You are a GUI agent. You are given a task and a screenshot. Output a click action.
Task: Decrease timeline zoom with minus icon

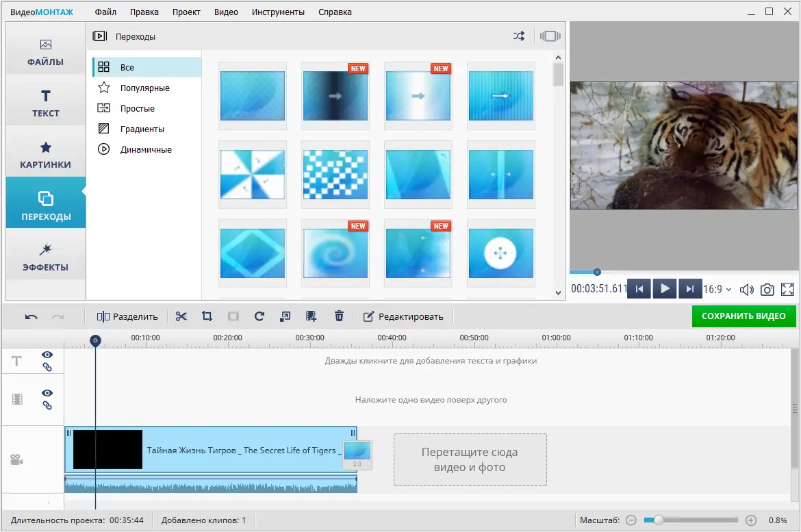click(631, 520)
